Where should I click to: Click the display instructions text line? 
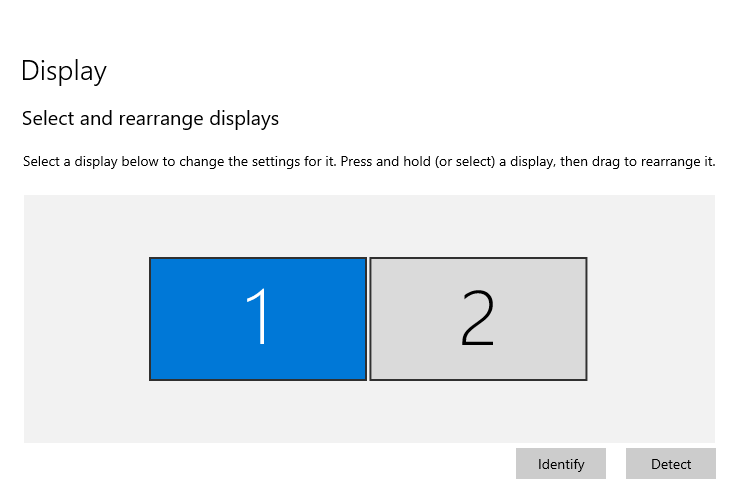click(x=369, y=161)
